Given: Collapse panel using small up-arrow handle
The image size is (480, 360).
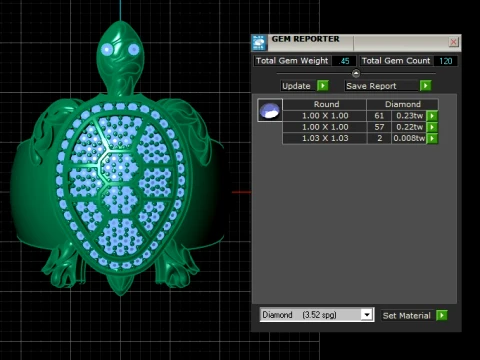Looking at the screenshot, I should tap(356, 73).
